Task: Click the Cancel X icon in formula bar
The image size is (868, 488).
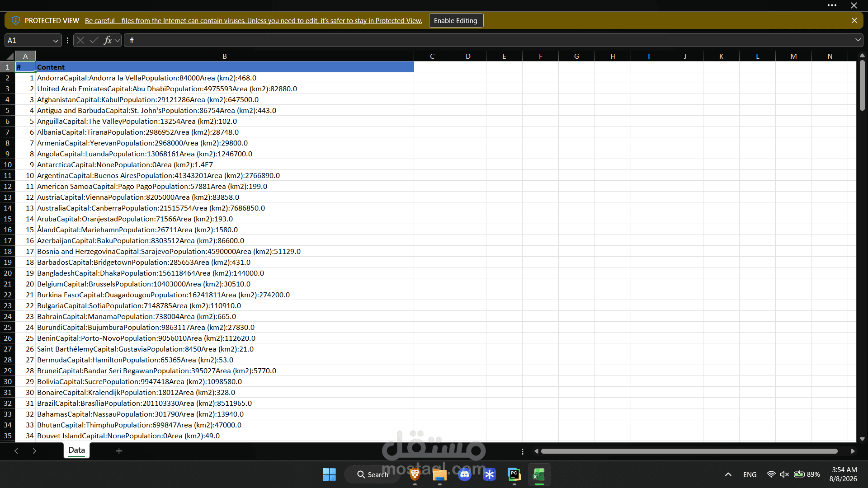Action: tap(80, 40)
